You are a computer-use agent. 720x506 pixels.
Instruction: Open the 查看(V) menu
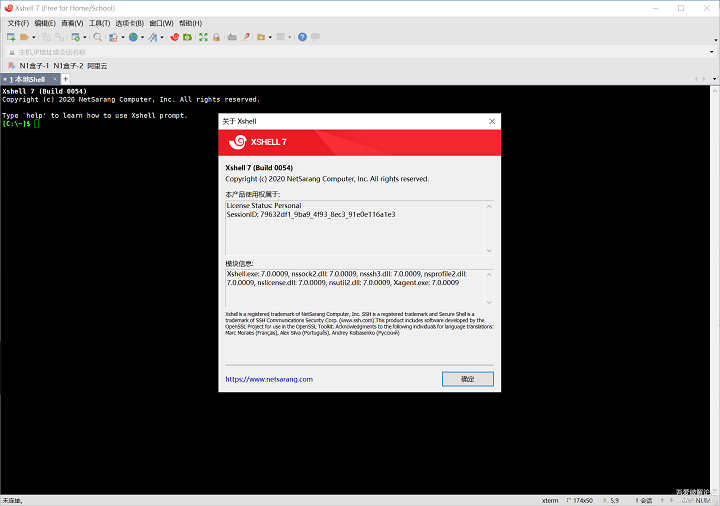point(72,23)
